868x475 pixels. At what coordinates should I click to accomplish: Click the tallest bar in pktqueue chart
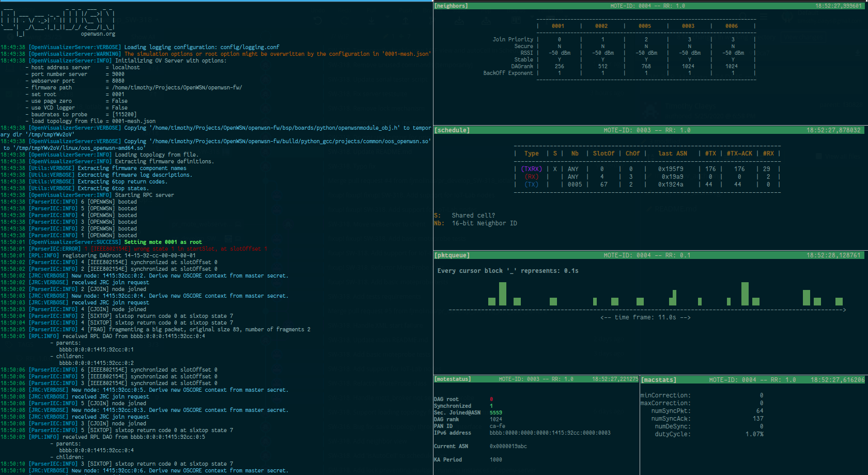pyautogui.click(x=745, y=294)
